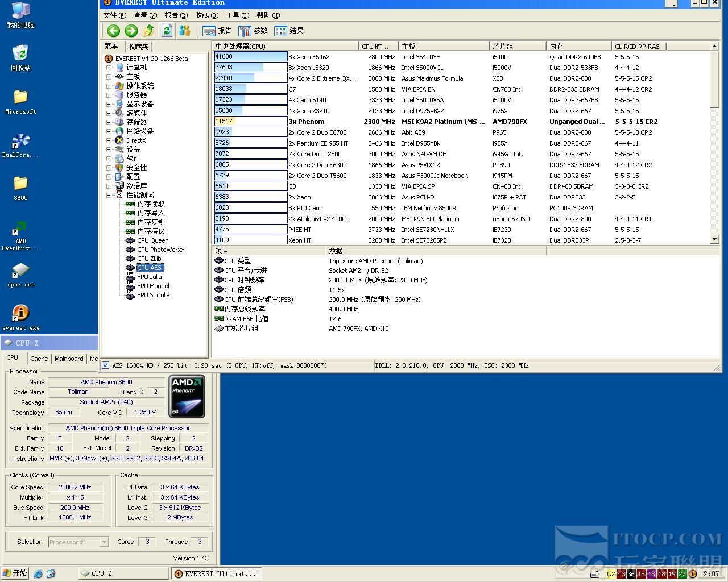The image size is (728, 582).
Task: Click the results list scrollbar up arrow
Action: pos(714,46)
